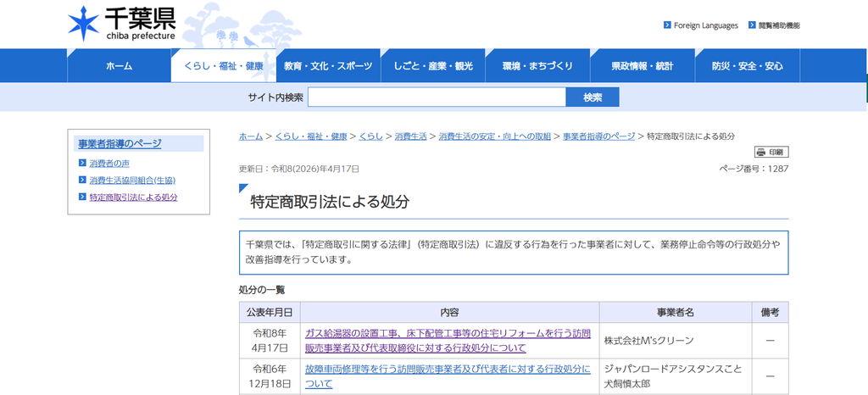Click the 印刷 print button
This screenshot has height=395, width=868.
tap(771, 152)
